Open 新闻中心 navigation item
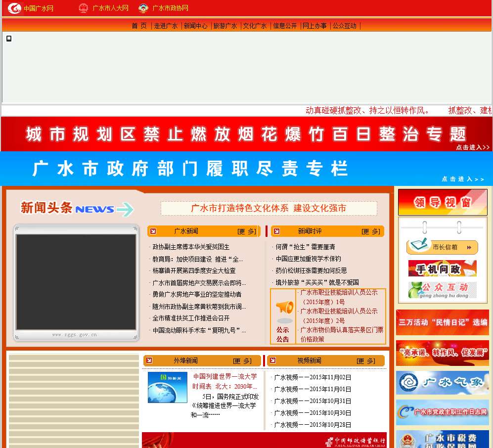 coord(195,26)
